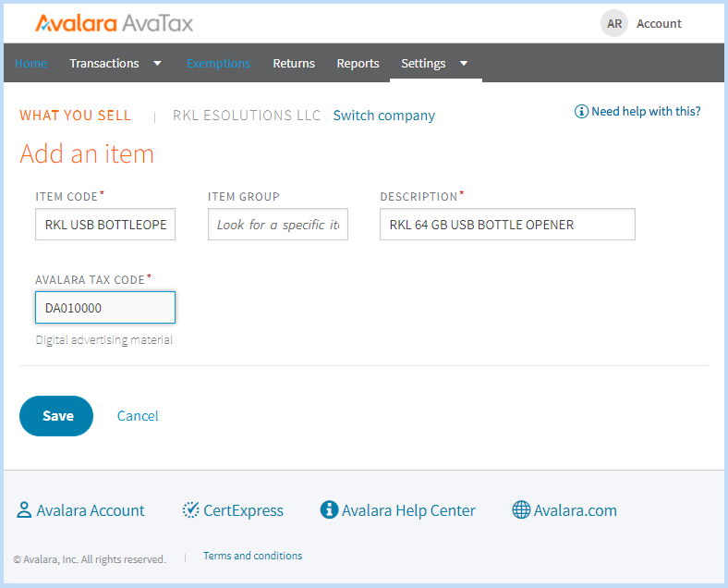Click the CertExpress checkmark icon
The width and height of the screenshot is (728, 588).
[x=191, y=510]
